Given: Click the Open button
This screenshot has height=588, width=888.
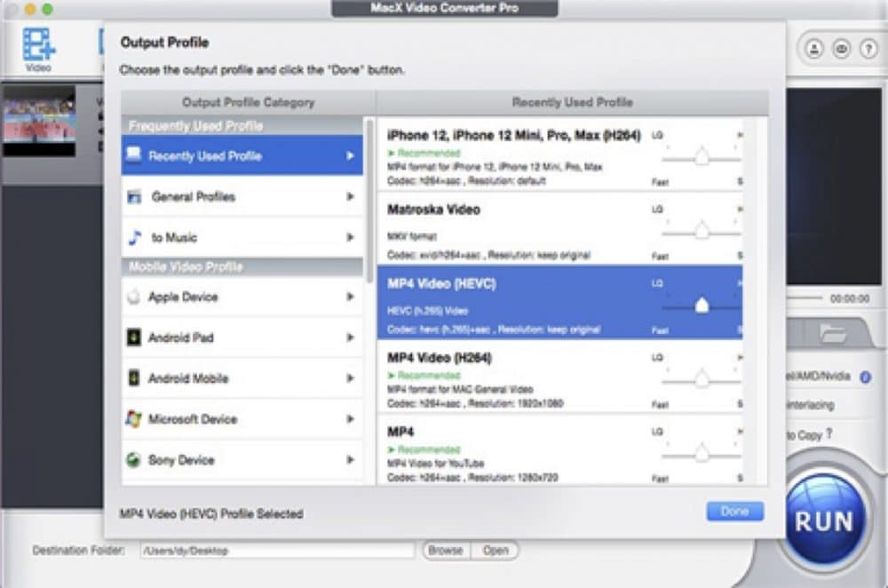Looking at the screenshot, I should point(495,550).
